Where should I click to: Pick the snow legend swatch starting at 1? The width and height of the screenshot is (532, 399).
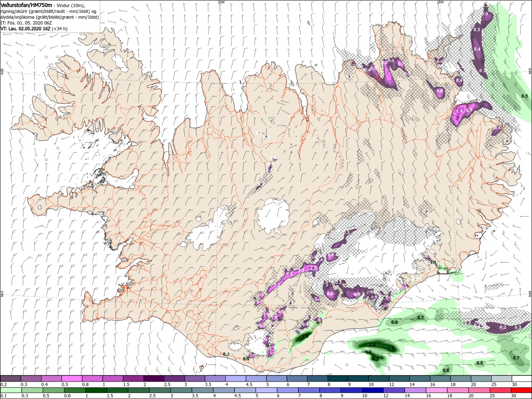point(113,378)
